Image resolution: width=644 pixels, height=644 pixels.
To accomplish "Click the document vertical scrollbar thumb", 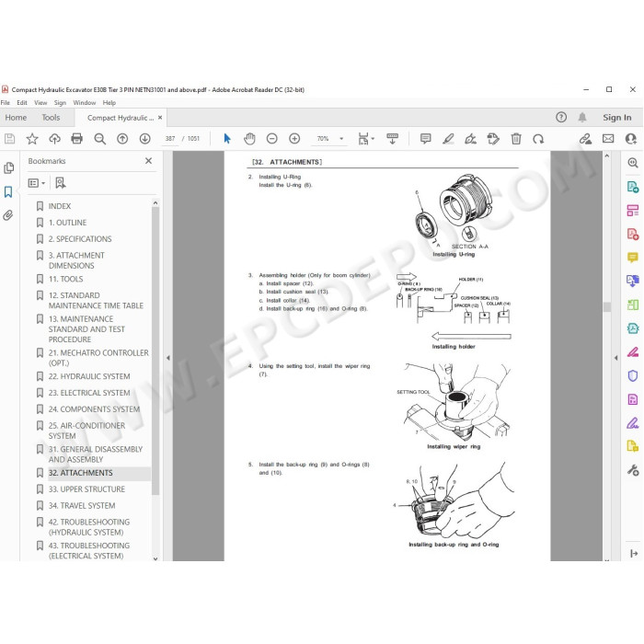I will click(607, 306).
